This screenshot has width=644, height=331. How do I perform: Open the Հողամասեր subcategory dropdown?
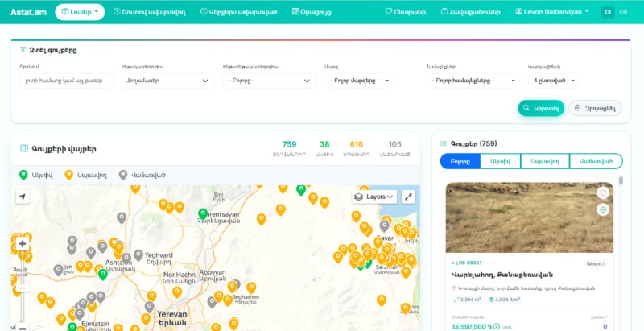[x=168, y=81]
